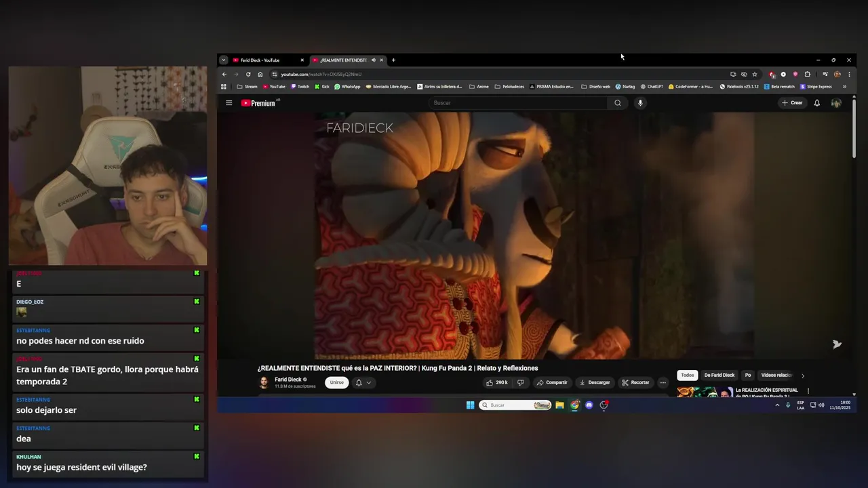Open the ChatGPT bookmark

pos(652,87)
